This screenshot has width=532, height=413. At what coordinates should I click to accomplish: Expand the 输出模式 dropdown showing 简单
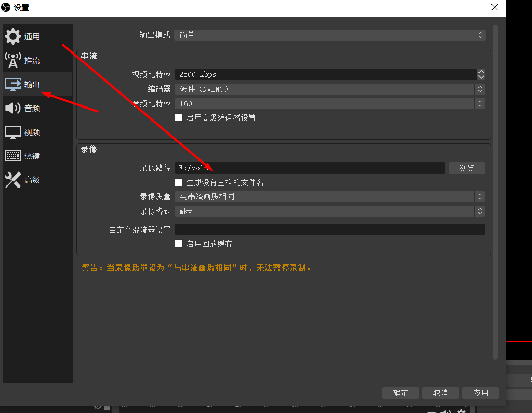point(330,35)
